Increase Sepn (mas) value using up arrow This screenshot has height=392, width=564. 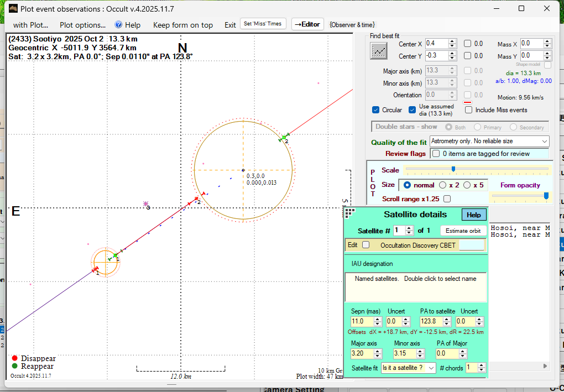(x=378, y=319)
